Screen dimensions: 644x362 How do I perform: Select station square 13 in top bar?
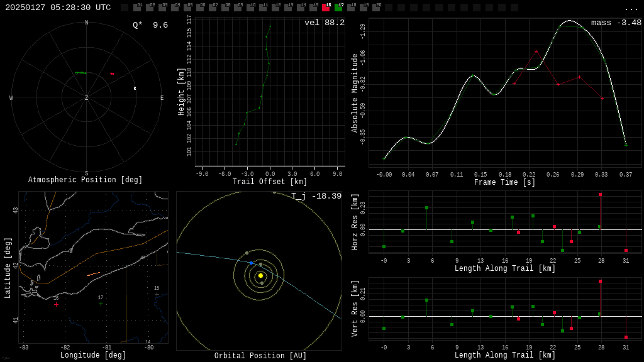click(x=288, y=8)
